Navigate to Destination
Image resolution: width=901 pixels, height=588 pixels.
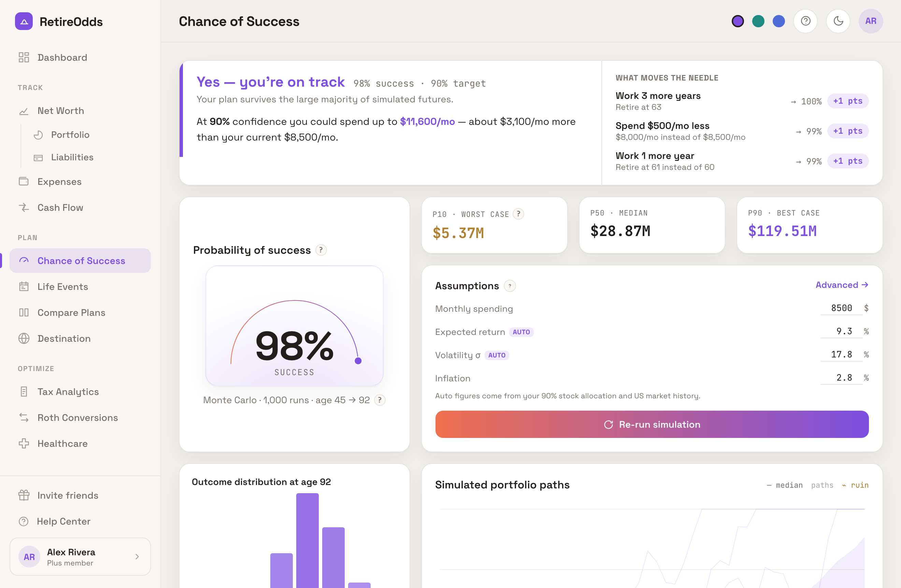pos(80,338)
